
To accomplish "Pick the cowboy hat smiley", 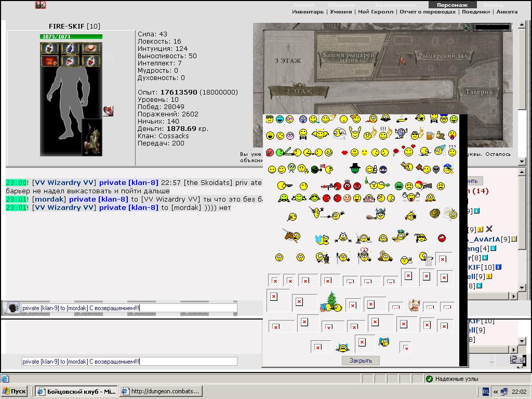I will (x=435, y=214).
